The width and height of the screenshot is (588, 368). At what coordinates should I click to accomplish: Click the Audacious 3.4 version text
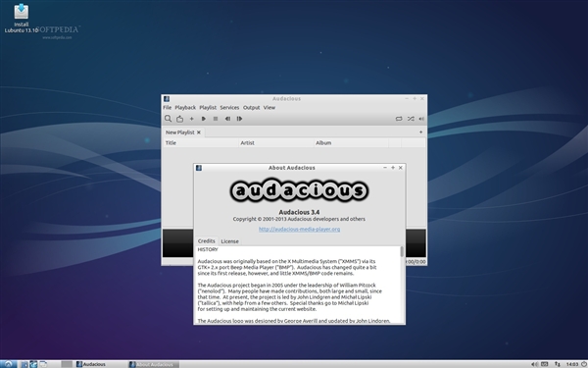tap(299, 212)
